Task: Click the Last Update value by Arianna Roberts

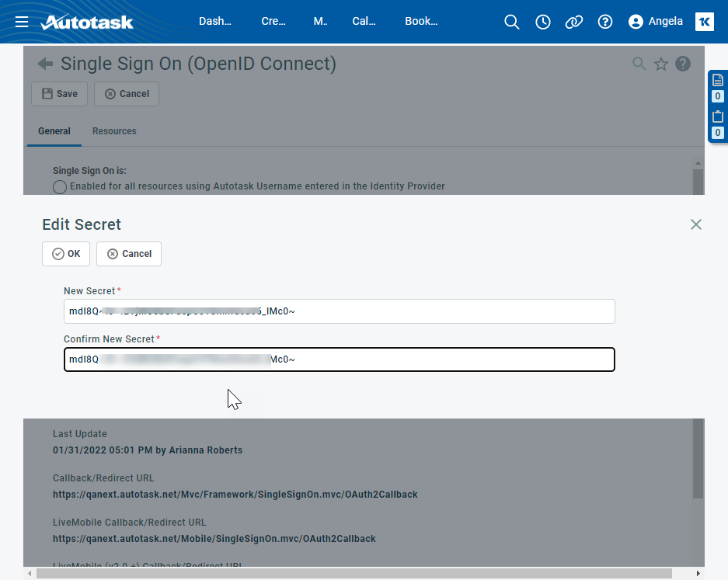Action: coord(148,450)
